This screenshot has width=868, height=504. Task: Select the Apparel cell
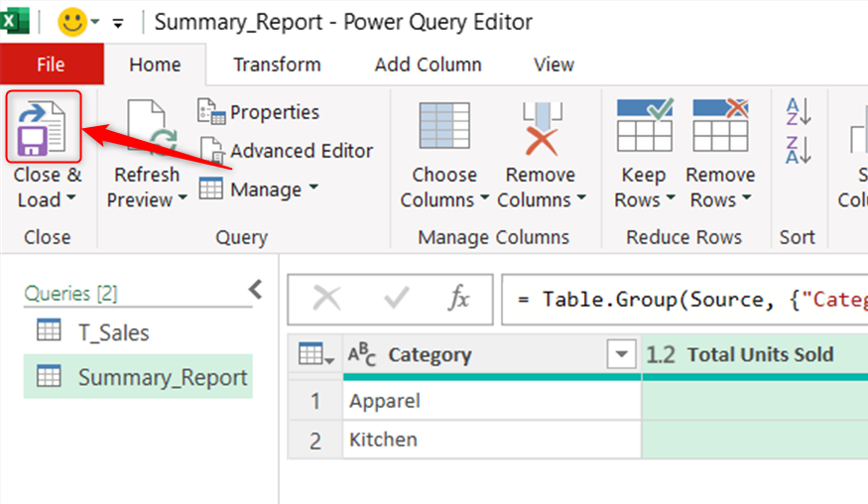(492, 401)
